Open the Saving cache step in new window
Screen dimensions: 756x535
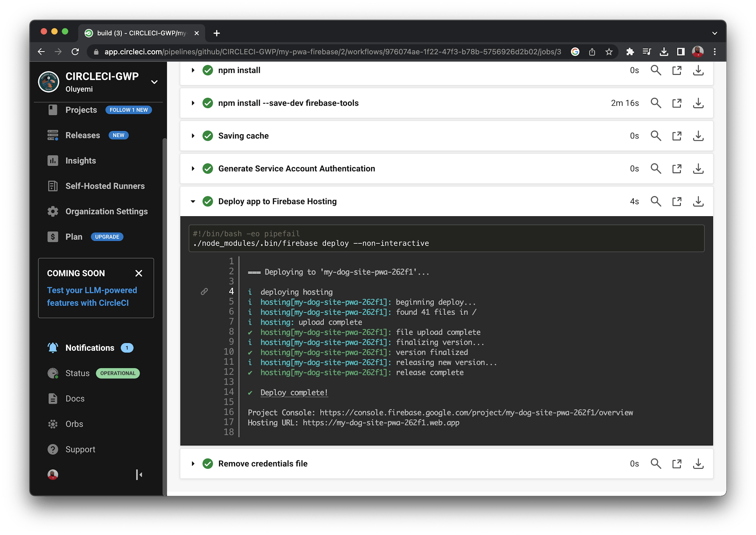[677, 136]
